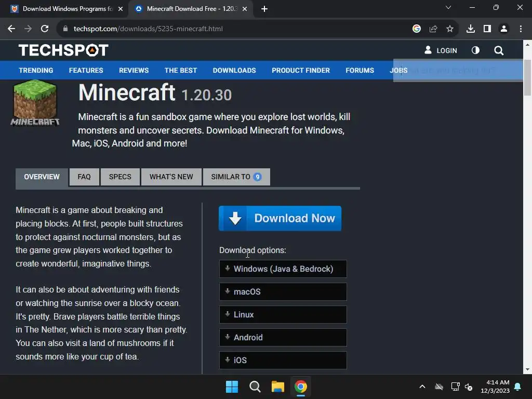Open the FORUMS menu
The image size is (532, 399).
pyautogui.click(x=360, y=70)
